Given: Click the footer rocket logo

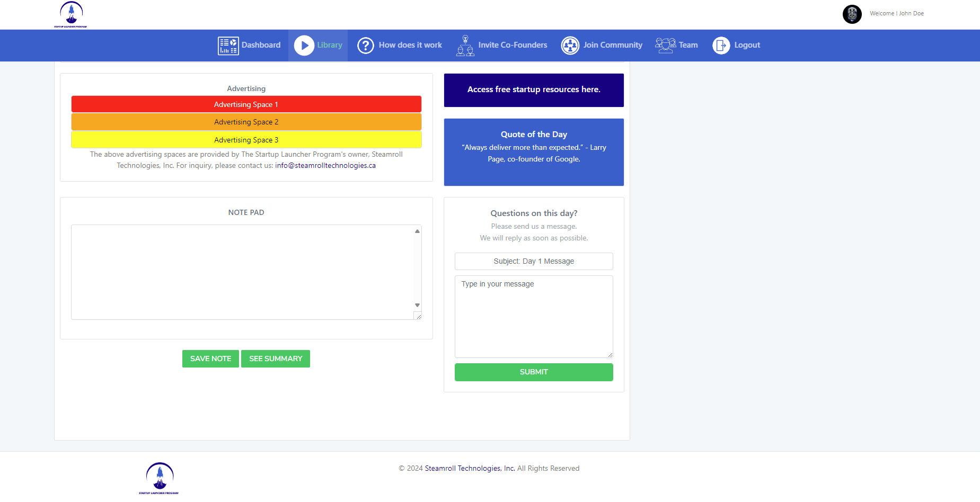Looking at the screenshot, I should coord(159,478).
